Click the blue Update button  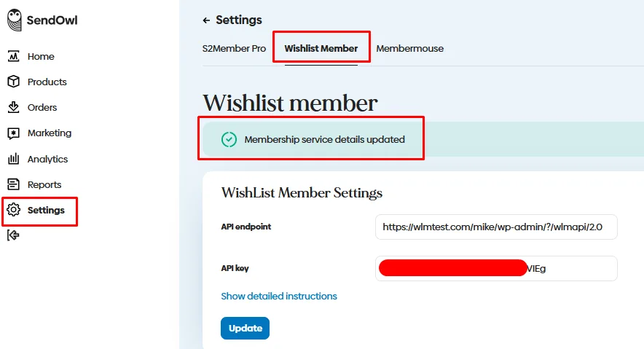[246, 328]
